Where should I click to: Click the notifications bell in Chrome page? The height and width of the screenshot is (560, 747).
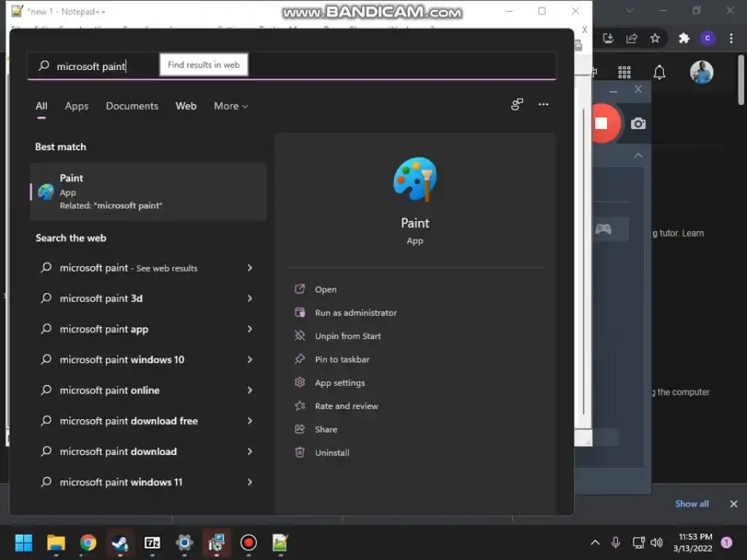(x=659, y=72)
